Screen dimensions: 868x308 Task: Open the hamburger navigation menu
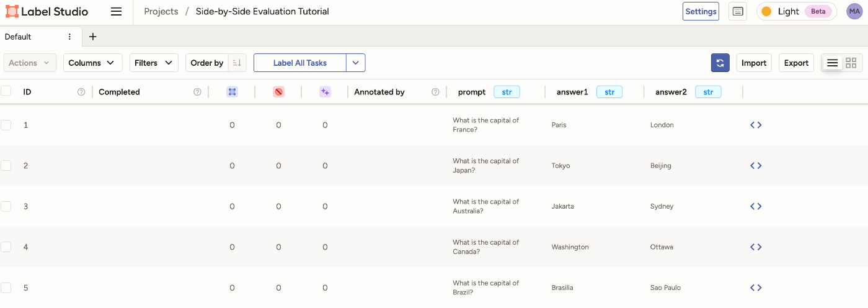click(x=116, y=12)
